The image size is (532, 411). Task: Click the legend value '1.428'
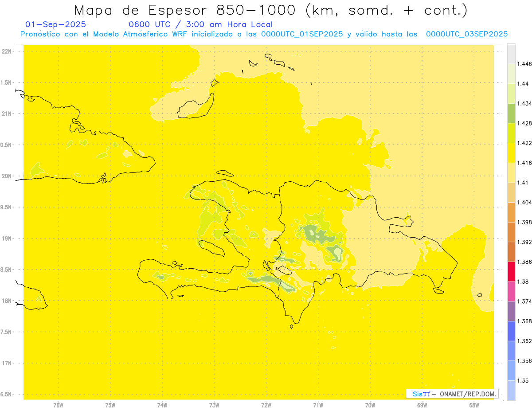[525, 123]
